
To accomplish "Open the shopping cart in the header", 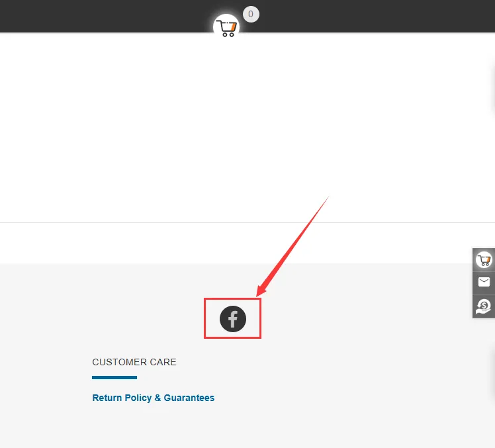I will [226, 28].
